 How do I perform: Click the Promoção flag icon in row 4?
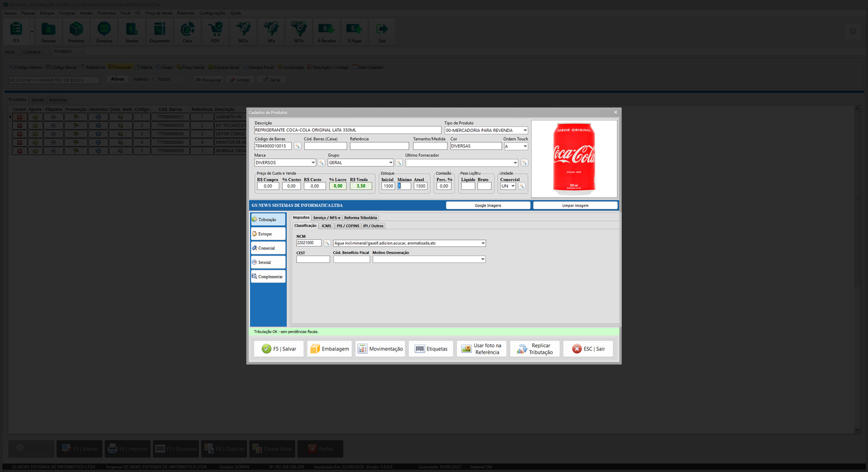76,143
